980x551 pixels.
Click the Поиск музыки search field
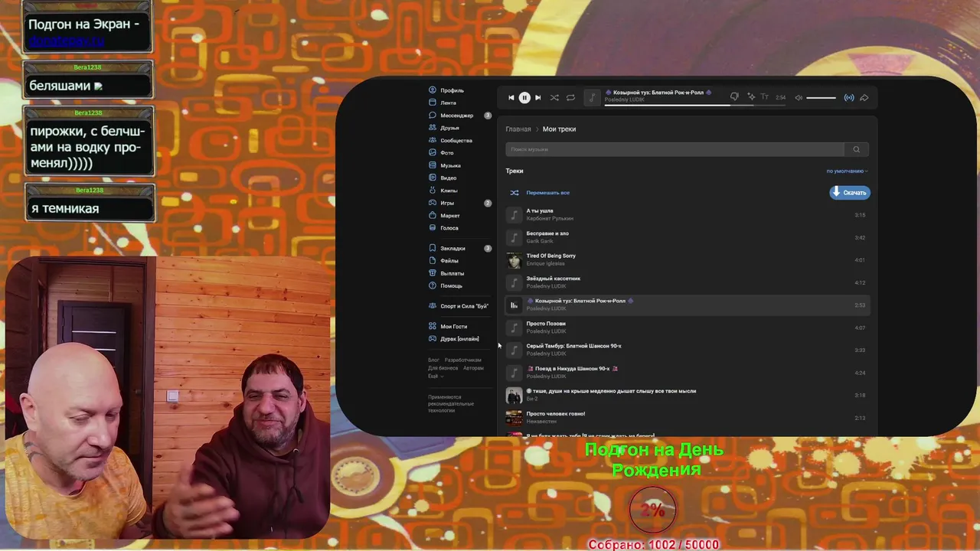click(675, 149)
